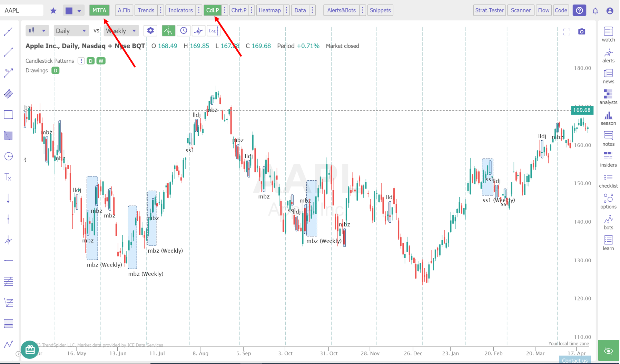Open the Weekly secondary timeframe dropdown
The width and height of the screenshot is (620, 364).
pyautogui.click(x=121, y=31)
